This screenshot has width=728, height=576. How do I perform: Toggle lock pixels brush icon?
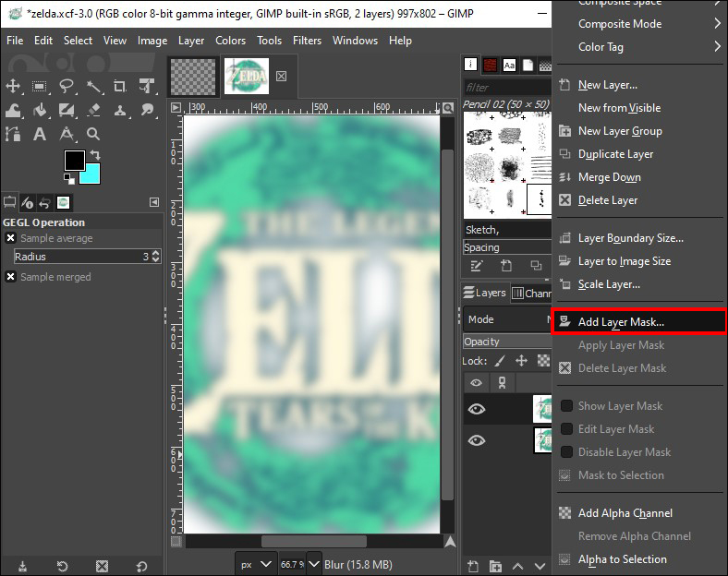[500, 361]
